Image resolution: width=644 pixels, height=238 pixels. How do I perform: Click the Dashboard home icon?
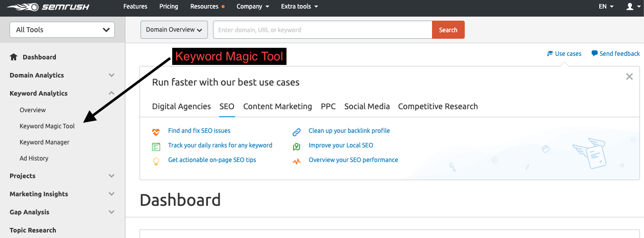point(14,57)
